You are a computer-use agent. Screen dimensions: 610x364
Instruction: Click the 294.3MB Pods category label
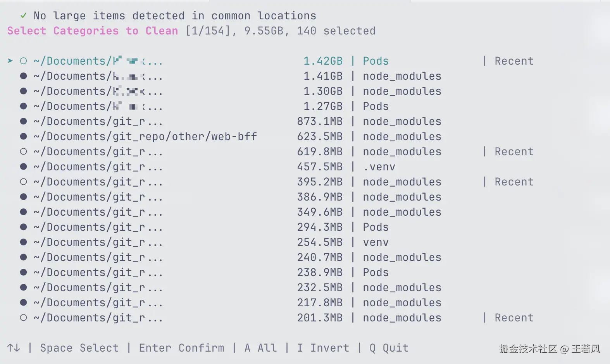pos(376,227)
